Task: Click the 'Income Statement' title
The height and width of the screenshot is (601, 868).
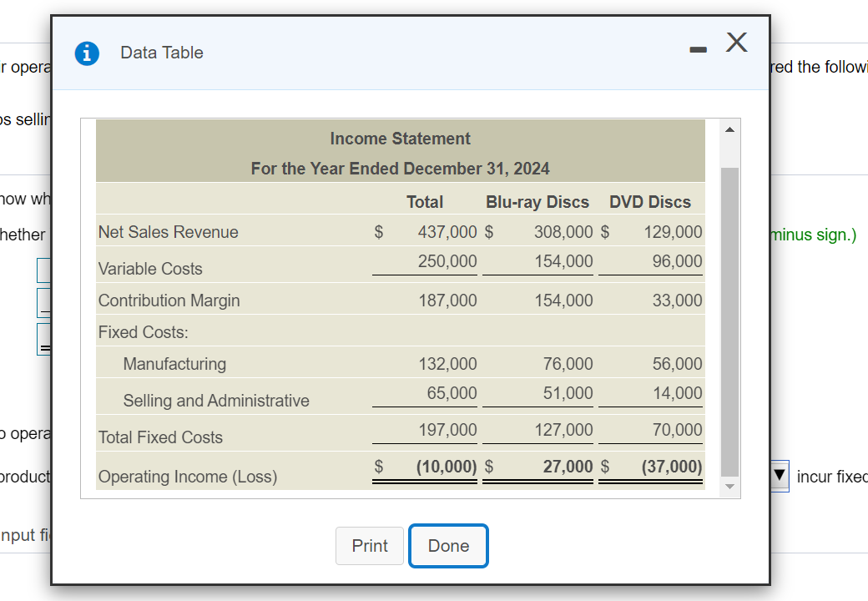Action: [401, 138]
